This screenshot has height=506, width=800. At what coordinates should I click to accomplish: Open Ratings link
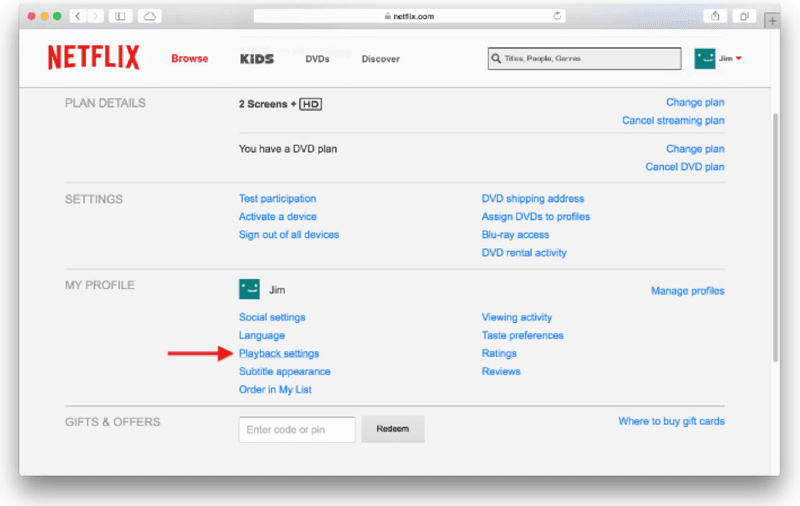(x=499, y=353)
